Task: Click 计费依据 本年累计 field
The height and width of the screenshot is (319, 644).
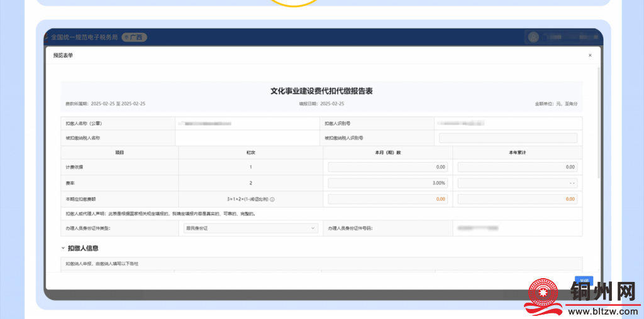Action: (x=517, y=167)
